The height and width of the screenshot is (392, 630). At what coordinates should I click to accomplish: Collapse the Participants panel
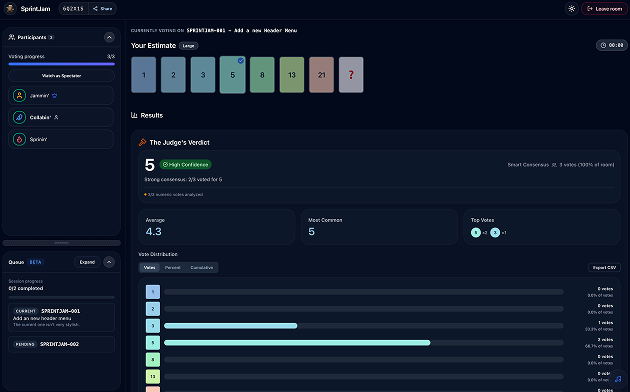coord(109,37)
